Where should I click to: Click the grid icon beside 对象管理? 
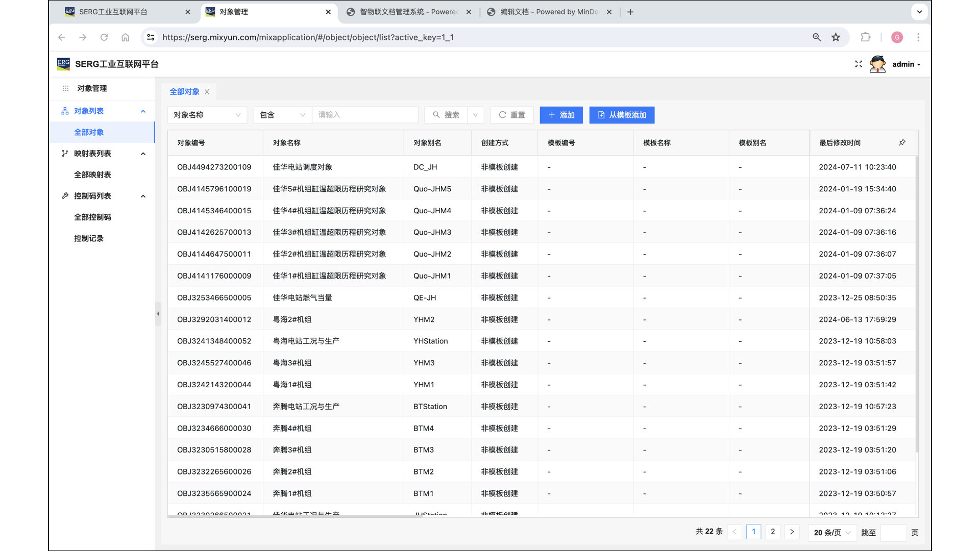point(65,88)
